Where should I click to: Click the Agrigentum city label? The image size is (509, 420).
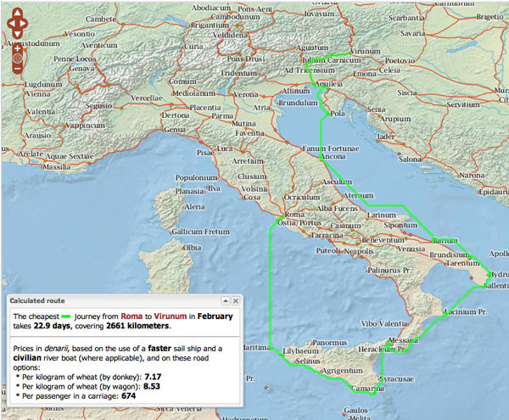point(342,371)
